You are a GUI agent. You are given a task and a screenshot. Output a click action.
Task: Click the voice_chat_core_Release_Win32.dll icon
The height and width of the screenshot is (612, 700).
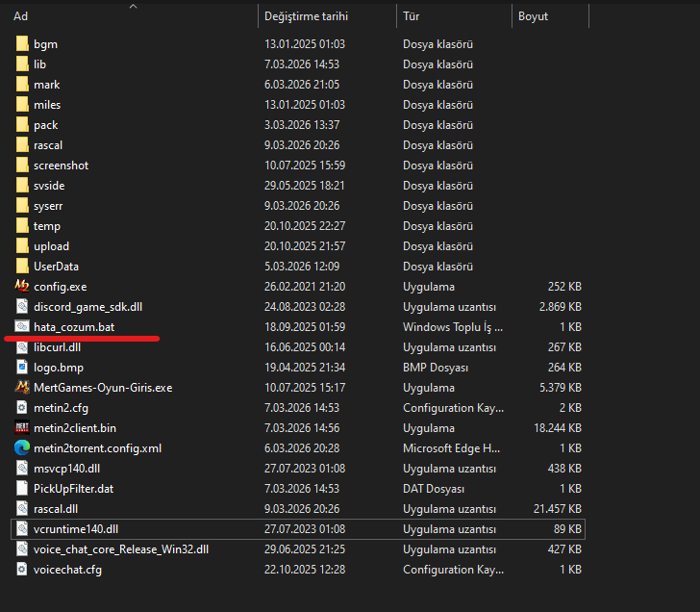(x=22, y=548)
